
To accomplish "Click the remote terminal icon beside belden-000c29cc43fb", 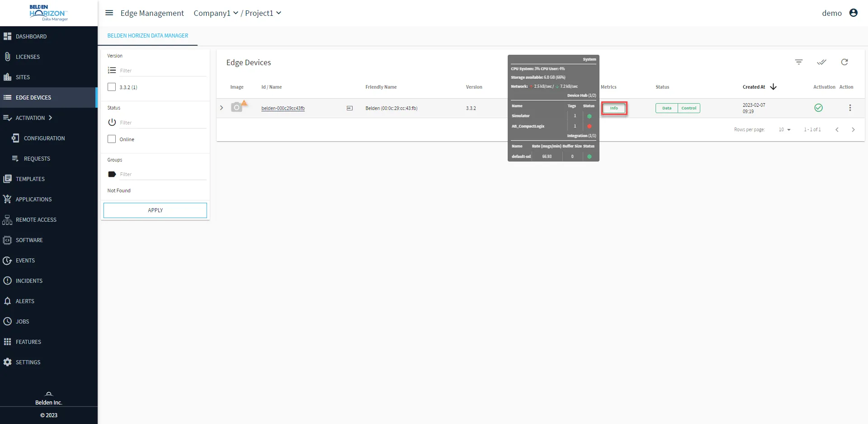I will (x=349, y=108).
